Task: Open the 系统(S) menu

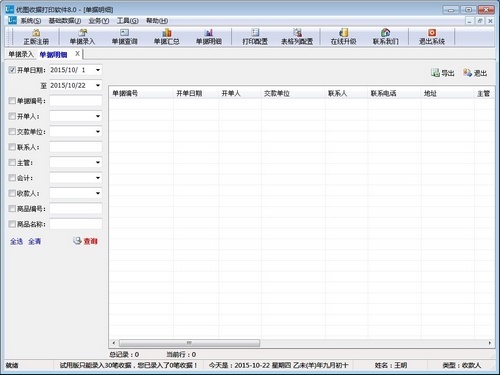Action: coord(31,21)
